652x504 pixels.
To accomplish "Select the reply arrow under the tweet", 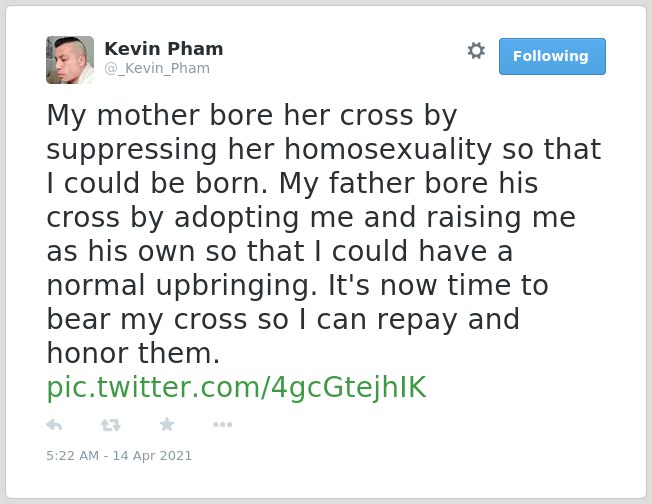I will click(x=54, y=425).
